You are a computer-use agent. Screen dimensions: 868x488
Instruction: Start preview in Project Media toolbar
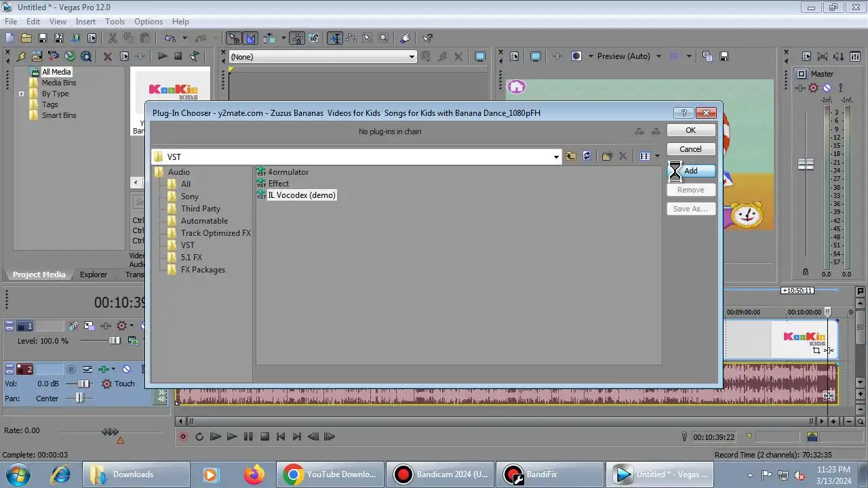tap(162, 56)
